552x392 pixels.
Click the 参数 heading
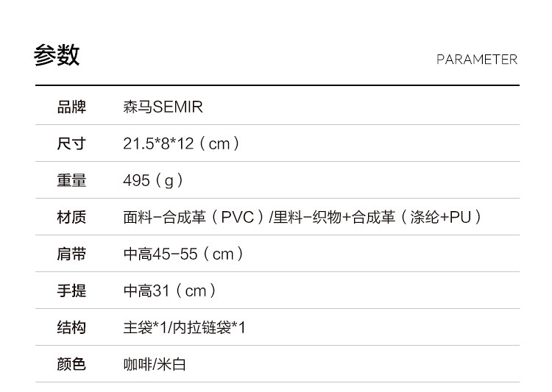coord(57,56)
